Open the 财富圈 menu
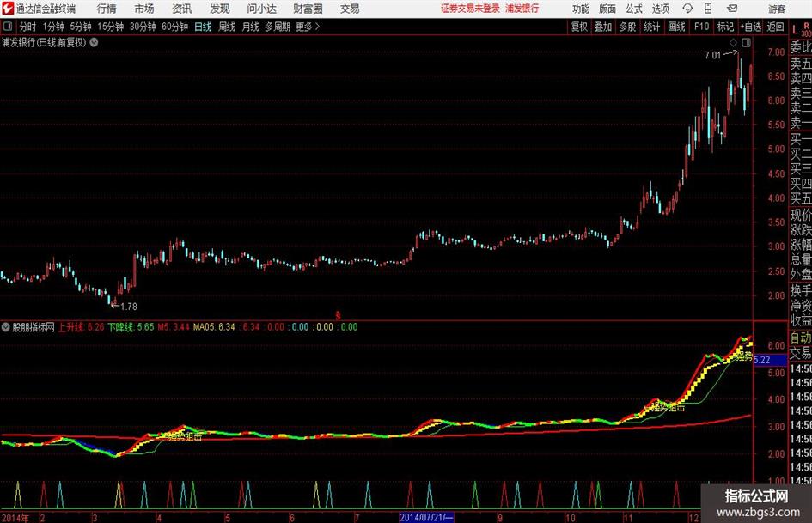Viewport: 812px width, 523px height. click(308, 9)
